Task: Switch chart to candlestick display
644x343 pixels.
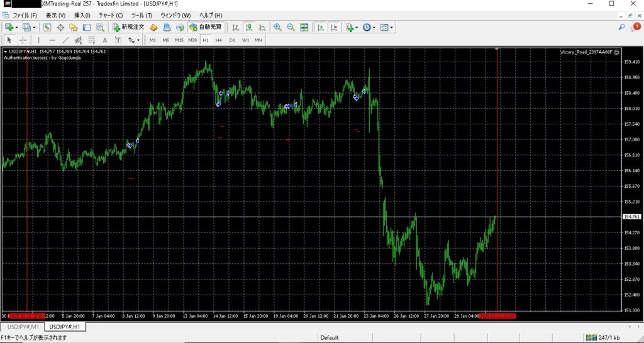Action: [x=249, y=27]
